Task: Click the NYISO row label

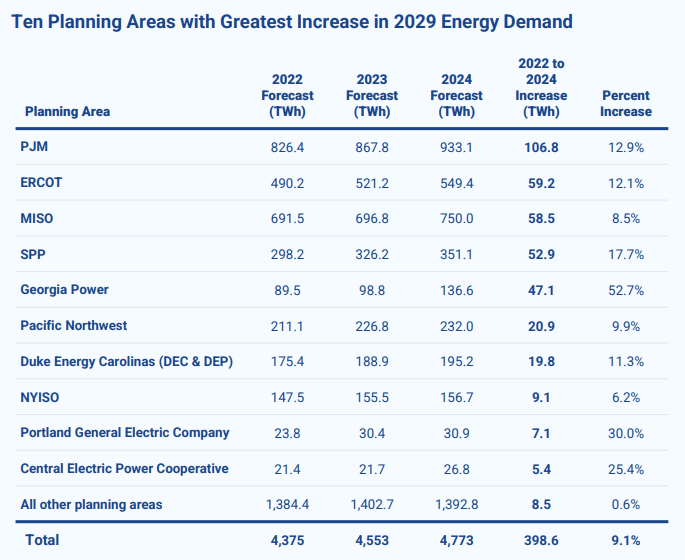Action: click(40, 398)
